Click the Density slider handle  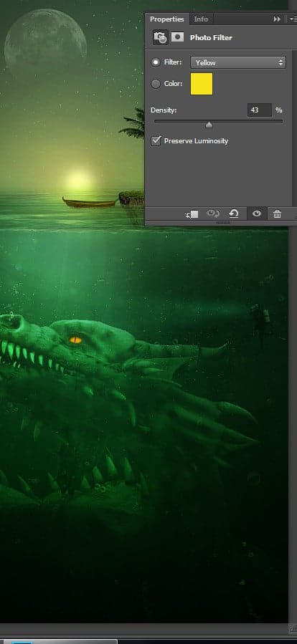click(209, 125)
